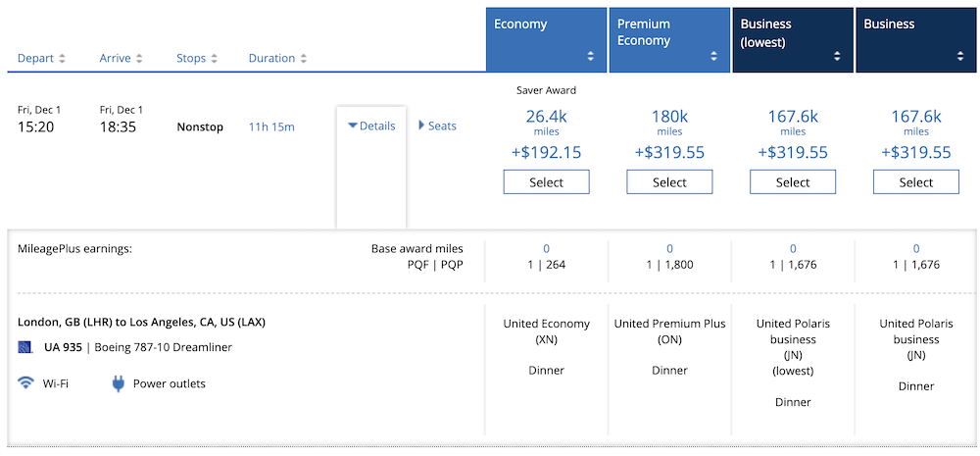The width and height of the screenshot is (980, 456).
Task: Click the 1 | 1,800 PQP value
Action: 669,265
